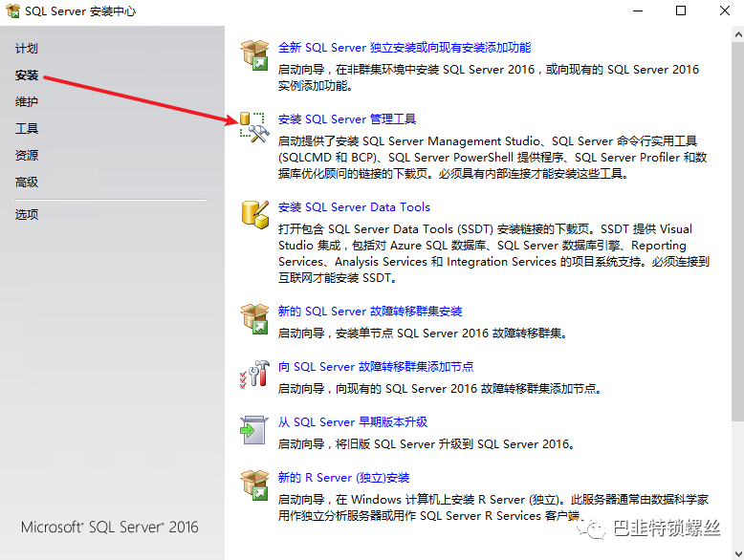Viewport: 744px width, 560px height.
Task: Click the vertical scrollbar up arrow
Action: pos(738,34)
